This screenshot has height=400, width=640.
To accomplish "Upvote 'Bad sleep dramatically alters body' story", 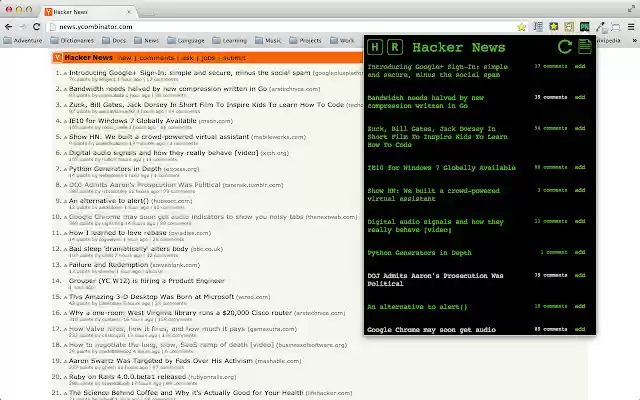I will (65, 249).
